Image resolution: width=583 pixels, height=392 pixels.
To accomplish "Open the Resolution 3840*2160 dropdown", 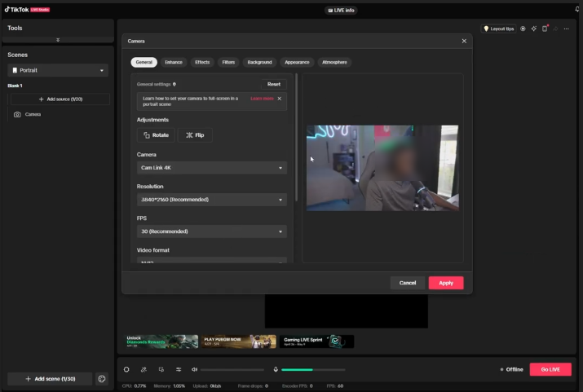I will point(211,200).
